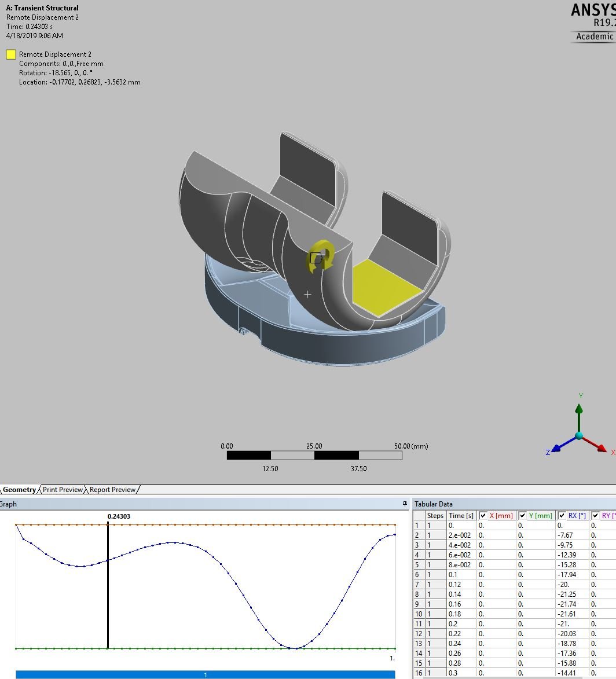This screenshot has width=616, height=679.
Task: Click time cell 0.16 in tabular data
Action: tap(461, 604)
